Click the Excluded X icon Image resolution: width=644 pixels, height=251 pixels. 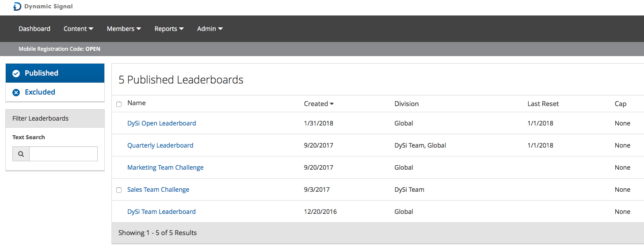[16, 92]
